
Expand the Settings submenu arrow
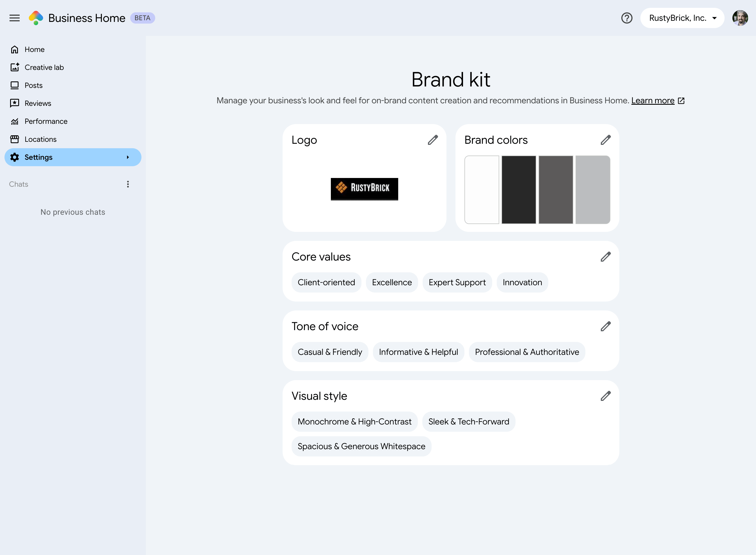coord(128,157)
